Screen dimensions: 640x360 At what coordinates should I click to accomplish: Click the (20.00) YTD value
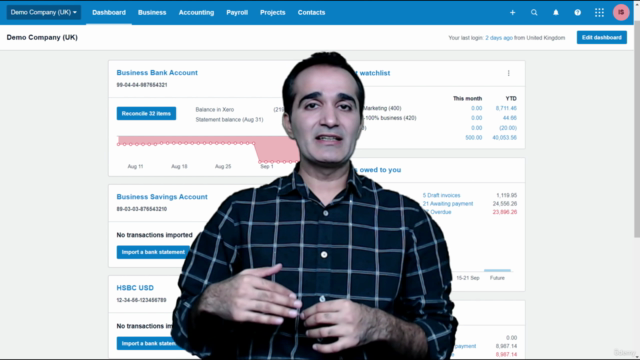tap(508, 128)
